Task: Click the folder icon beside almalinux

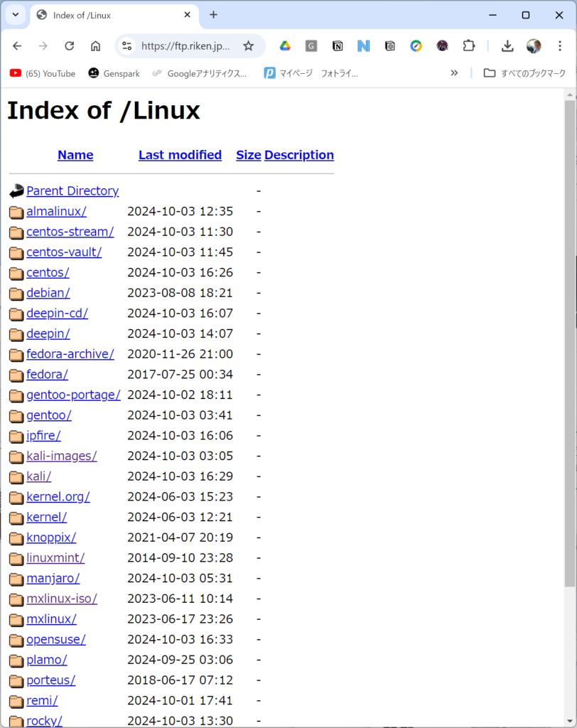Action: tap(16, 212)
